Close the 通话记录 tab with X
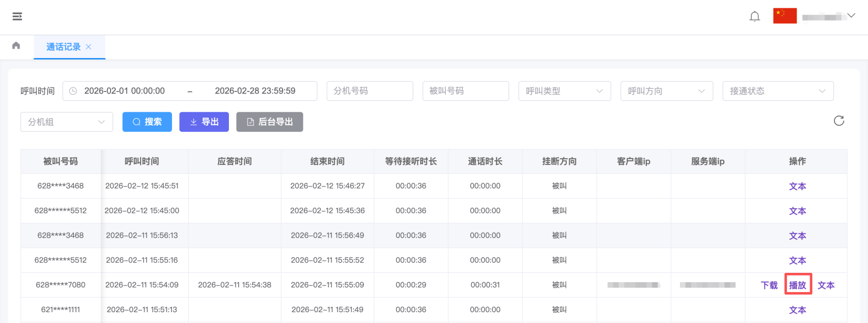 (x=89, y=47)
